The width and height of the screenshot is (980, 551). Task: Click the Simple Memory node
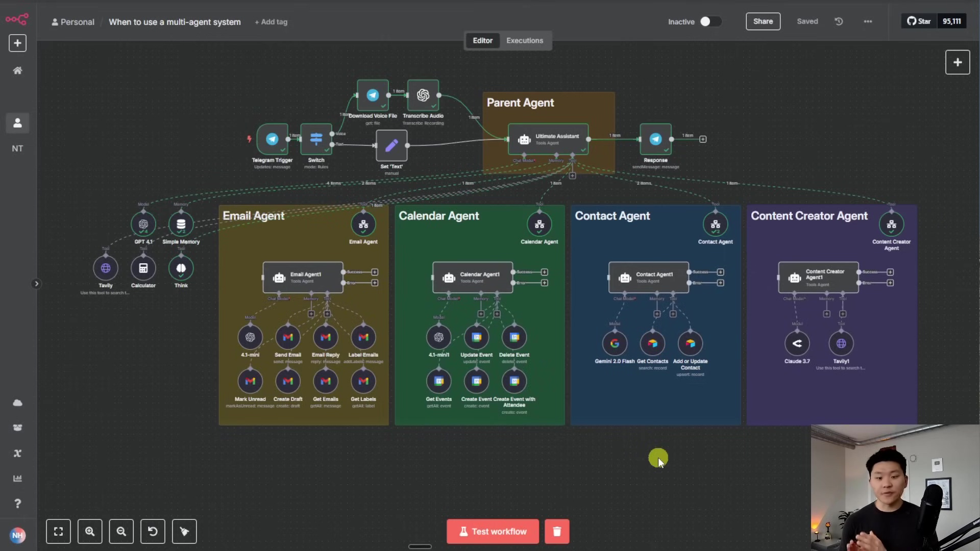pos(181,224)
